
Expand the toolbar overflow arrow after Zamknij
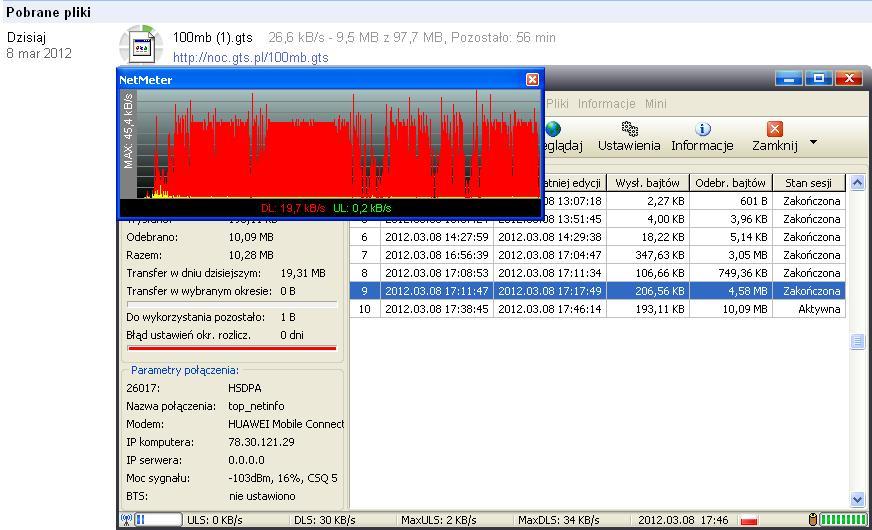click(813, 142)
